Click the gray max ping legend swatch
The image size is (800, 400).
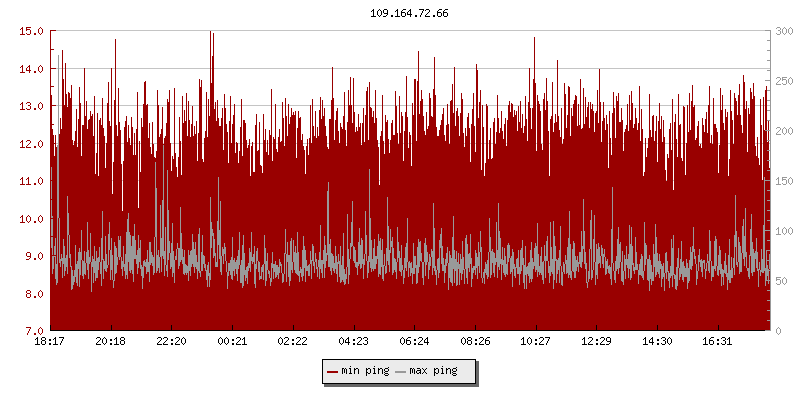click(x=401, y=372)
